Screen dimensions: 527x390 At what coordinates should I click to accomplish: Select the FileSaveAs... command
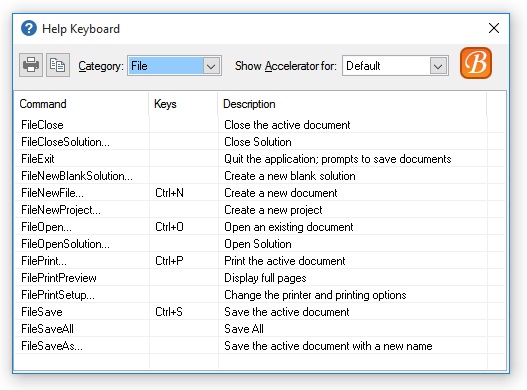coord(52,346)
